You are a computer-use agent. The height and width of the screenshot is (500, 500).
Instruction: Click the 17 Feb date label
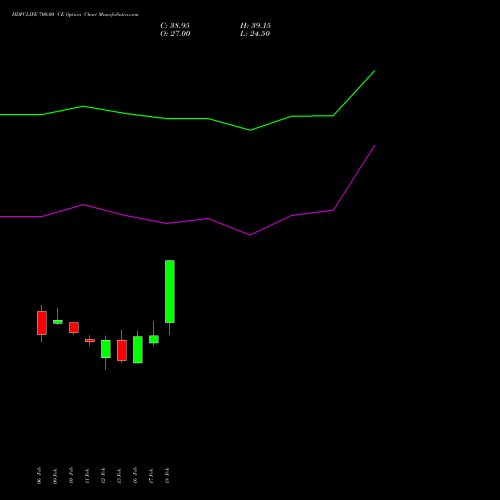point(151,476)
